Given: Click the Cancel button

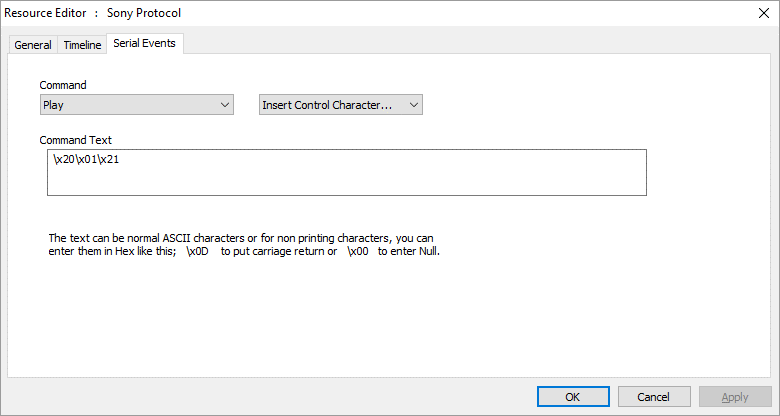Looking at the screenshot, I should click(654, 397).
